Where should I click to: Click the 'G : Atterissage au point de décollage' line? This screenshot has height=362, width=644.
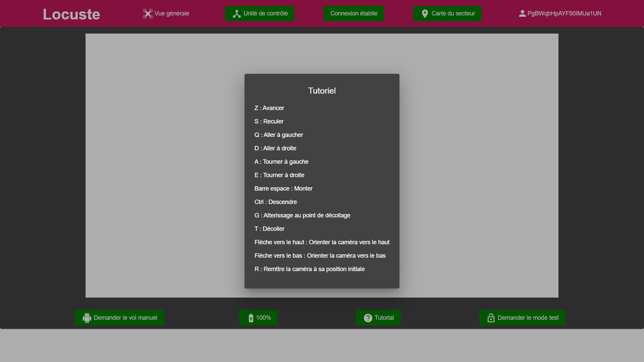click(x=303, y=215)
